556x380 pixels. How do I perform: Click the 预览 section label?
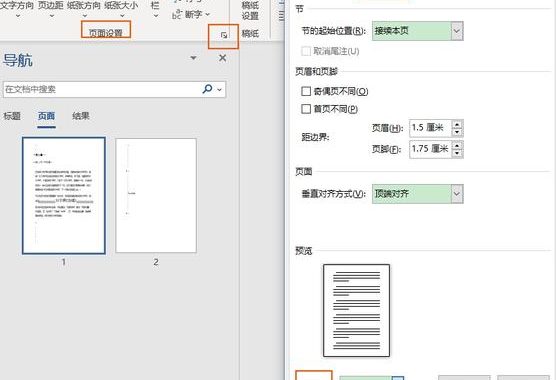click(x=304, y=251)
